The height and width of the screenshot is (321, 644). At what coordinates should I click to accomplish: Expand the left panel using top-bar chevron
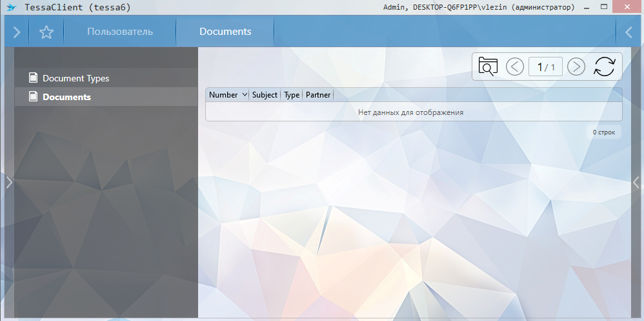pyautogui.click(x=17, y=32)
